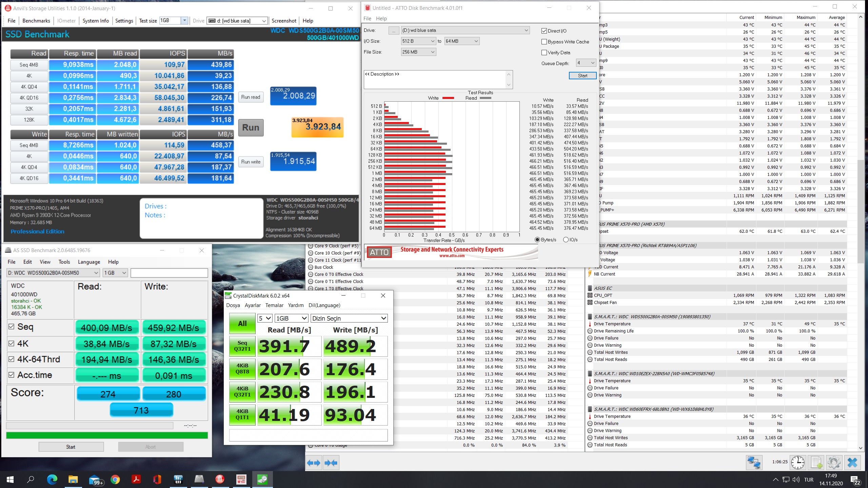Switch to ATTO Disk Benchmark taskbar icon
The image size is (868, 488).
(241, 480)
